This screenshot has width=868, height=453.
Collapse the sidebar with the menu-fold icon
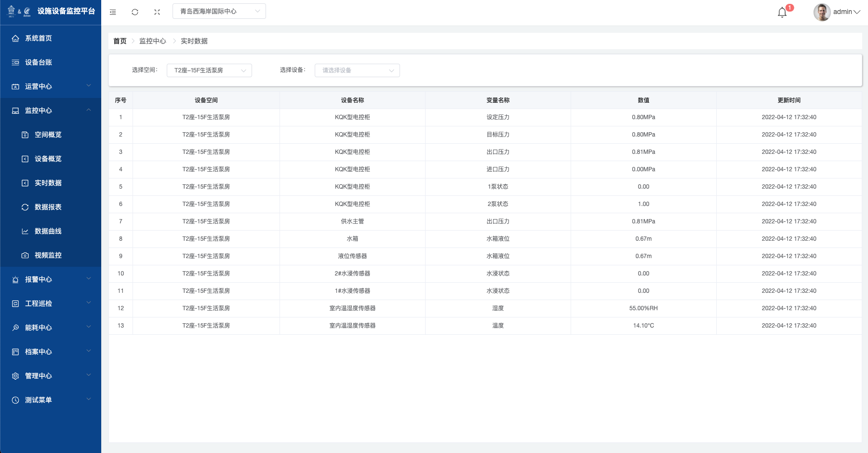point(113,12)
